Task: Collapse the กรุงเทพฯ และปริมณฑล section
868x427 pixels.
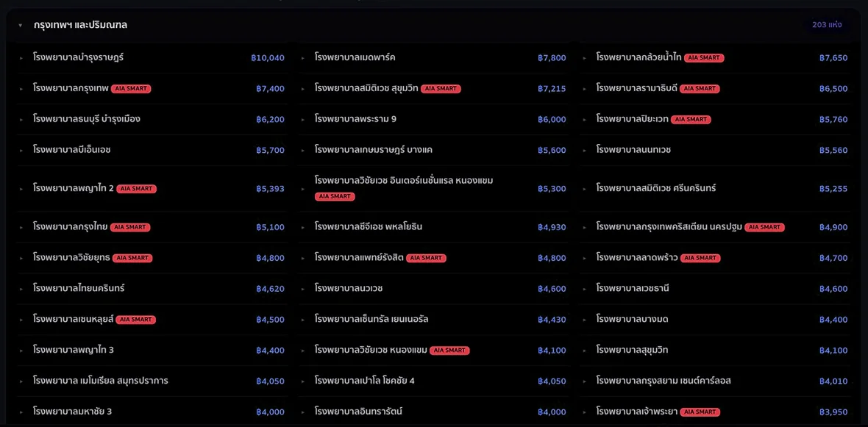Action: tap(21, 25)
